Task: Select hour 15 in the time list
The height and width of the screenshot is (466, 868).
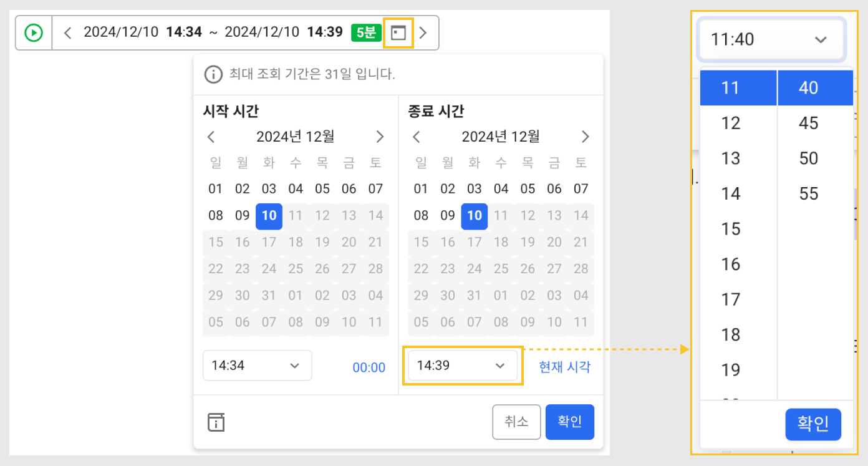Action: [738, 229]
